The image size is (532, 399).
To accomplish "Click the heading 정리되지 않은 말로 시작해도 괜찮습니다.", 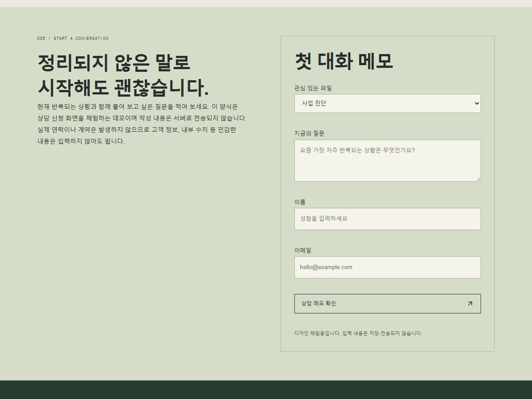I will point(123,75).
